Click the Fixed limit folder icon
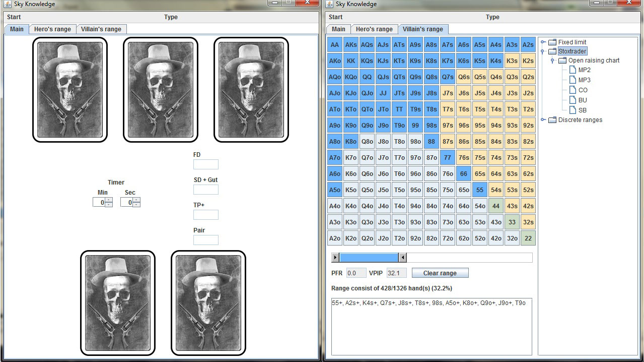 (x=552, y=42)
